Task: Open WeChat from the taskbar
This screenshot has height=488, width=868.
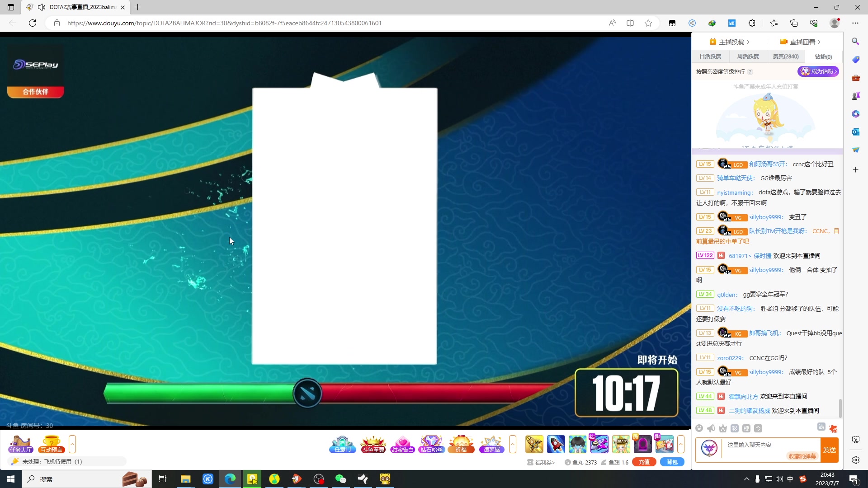Action: 340,479
